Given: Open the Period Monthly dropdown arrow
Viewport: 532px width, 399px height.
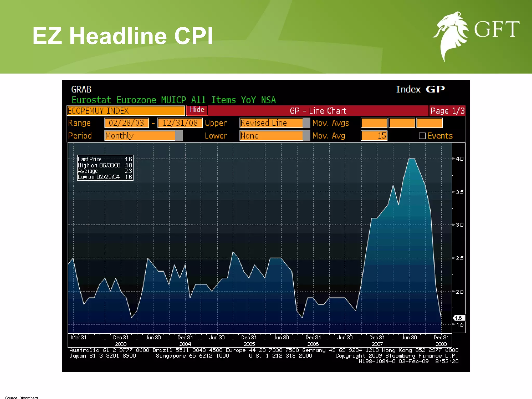Looking at the screenshot, I should click(179, 136).
